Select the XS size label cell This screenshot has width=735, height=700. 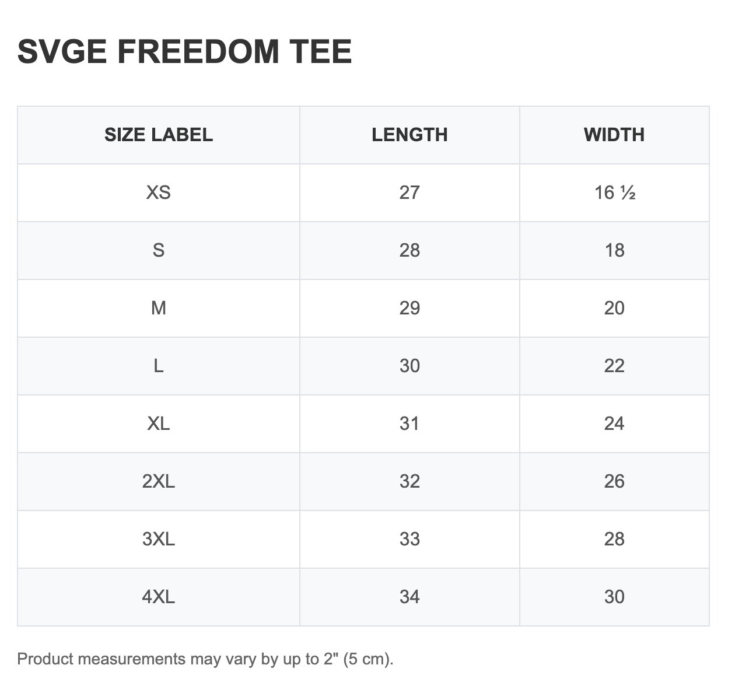point(159,192)
